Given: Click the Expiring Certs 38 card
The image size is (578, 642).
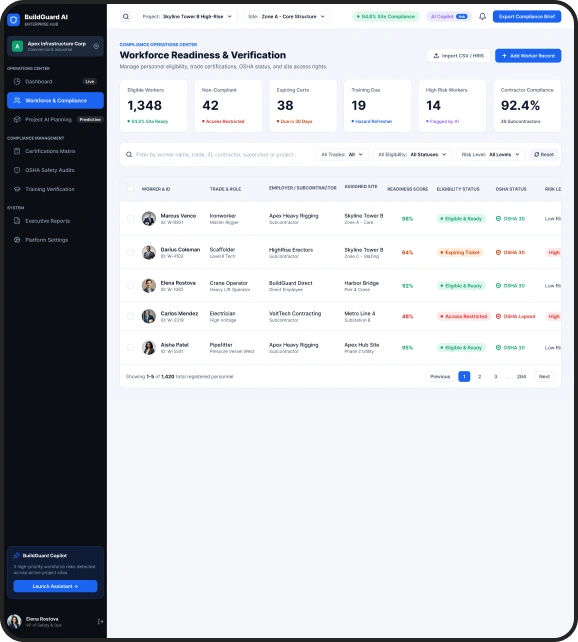Looking at the screenshot, I should (303, 106).
